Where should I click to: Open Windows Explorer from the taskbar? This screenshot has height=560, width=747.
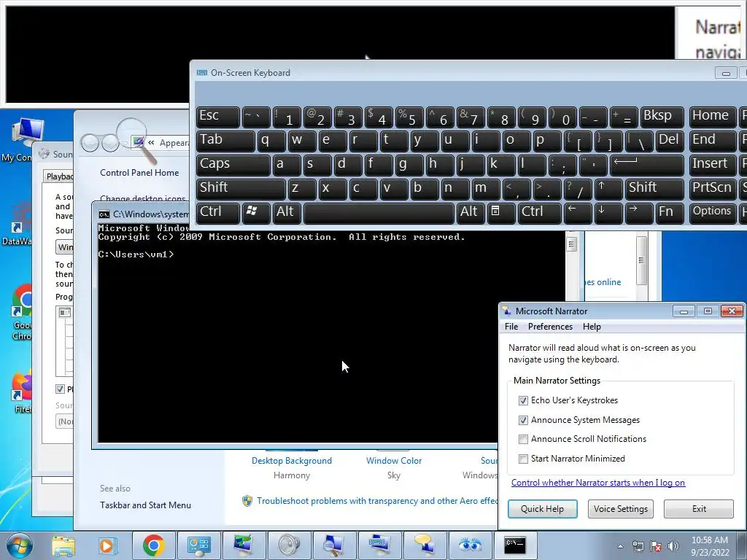(x=63, y=545)
